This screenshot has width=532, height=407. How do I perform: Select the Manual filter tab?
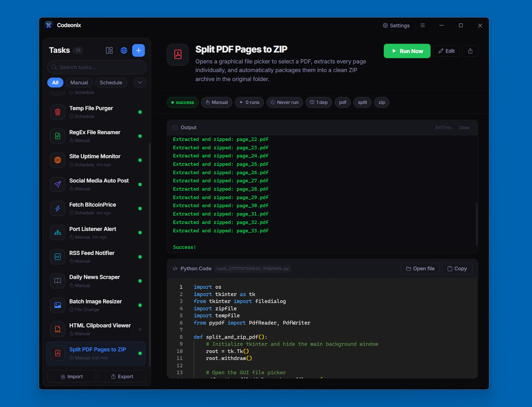79,82
